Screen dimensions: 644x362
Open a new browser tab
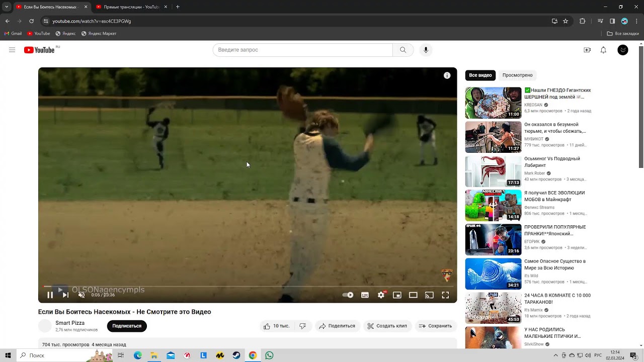pos(178,7)
